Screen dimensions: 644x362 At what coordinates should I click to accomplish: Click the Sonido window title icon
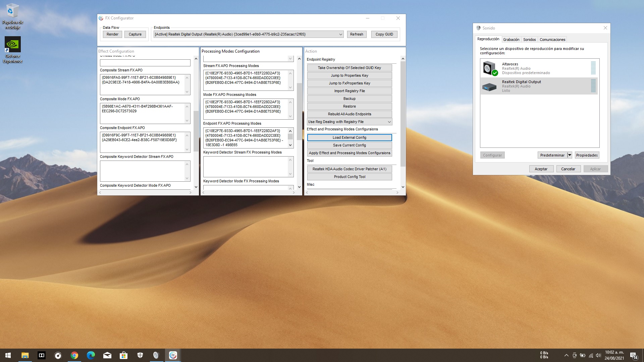pyautogui.click(x=478, y=28)
